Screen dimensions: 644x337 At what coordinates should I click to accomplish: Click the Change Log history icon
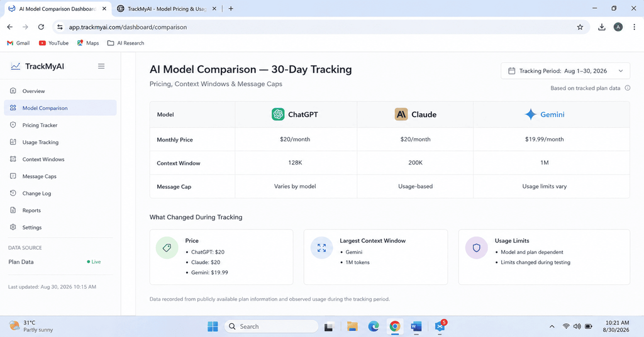pyautogui.click(x=13, y=193)
